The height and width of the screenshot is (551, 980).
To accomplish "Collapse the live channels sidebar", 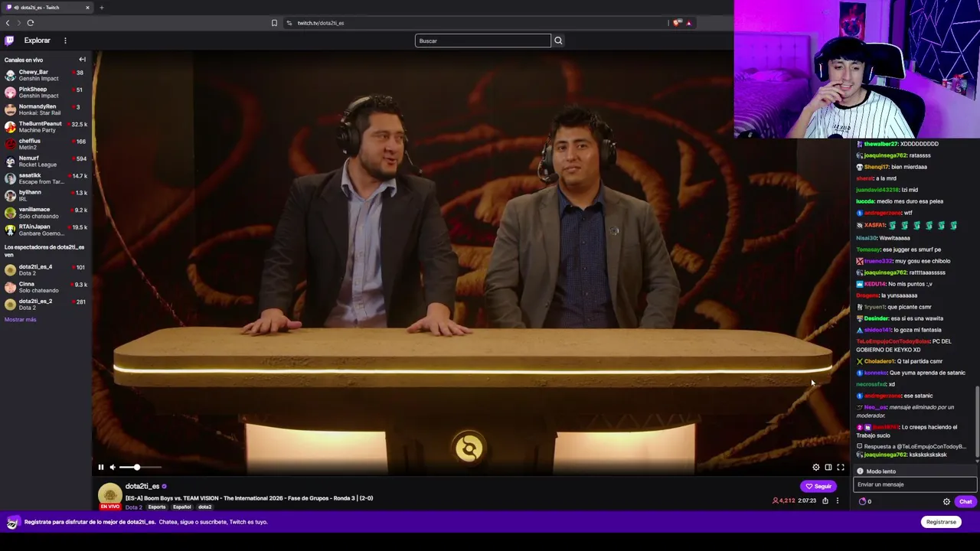I will click(82, 60).
